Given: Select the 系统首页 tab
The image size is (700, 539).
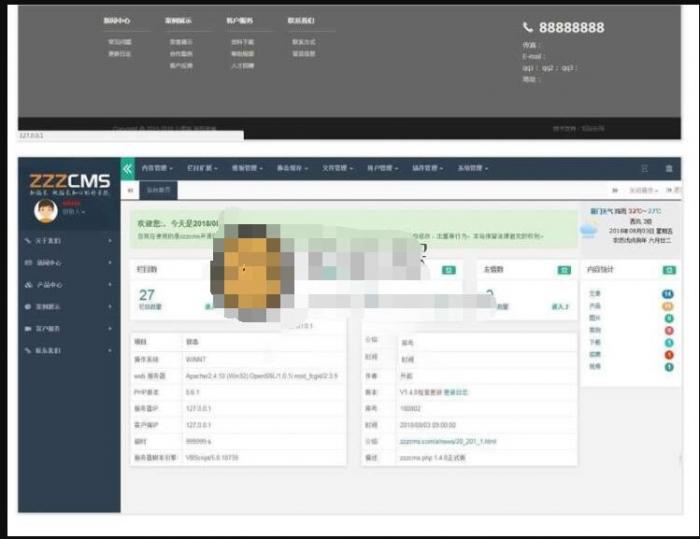Looking at the screenshot, I should [159, 189].
